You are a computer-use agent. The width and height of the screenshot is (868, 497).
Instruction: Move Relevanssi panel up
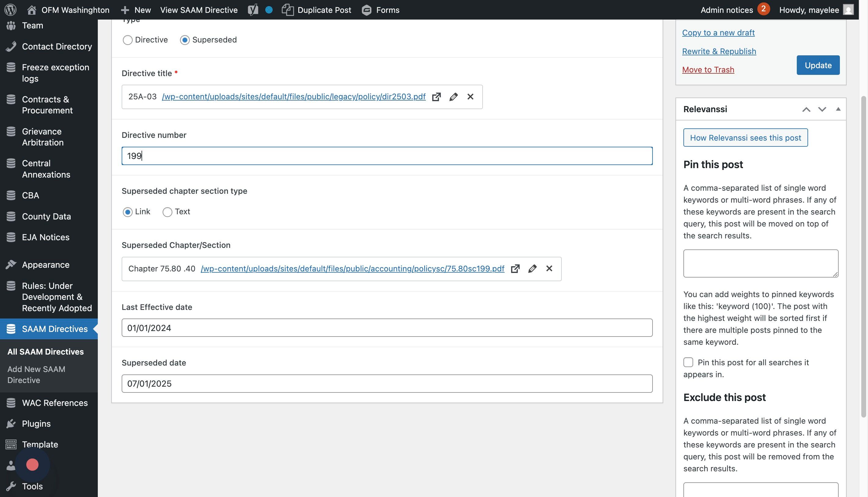tap(806, 109)
